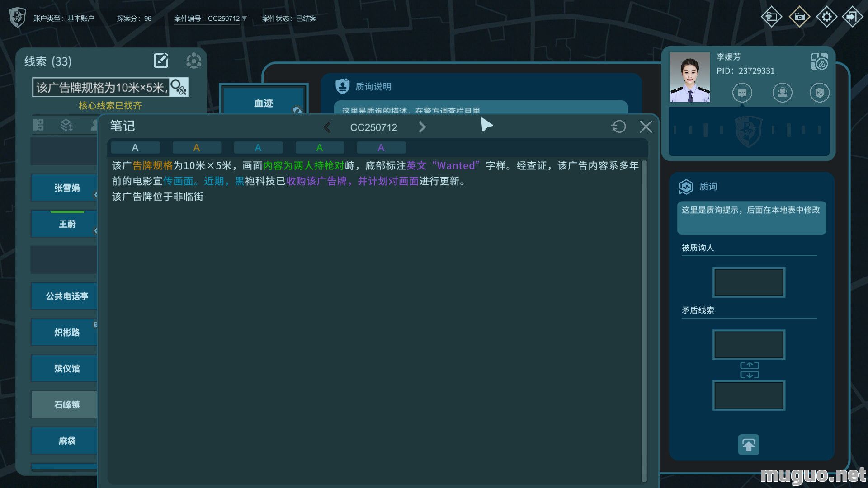The width and height of the screenshot is (868, 488).
Task: Open the person profile icon under 李媛芳
Action: (782, 93)
